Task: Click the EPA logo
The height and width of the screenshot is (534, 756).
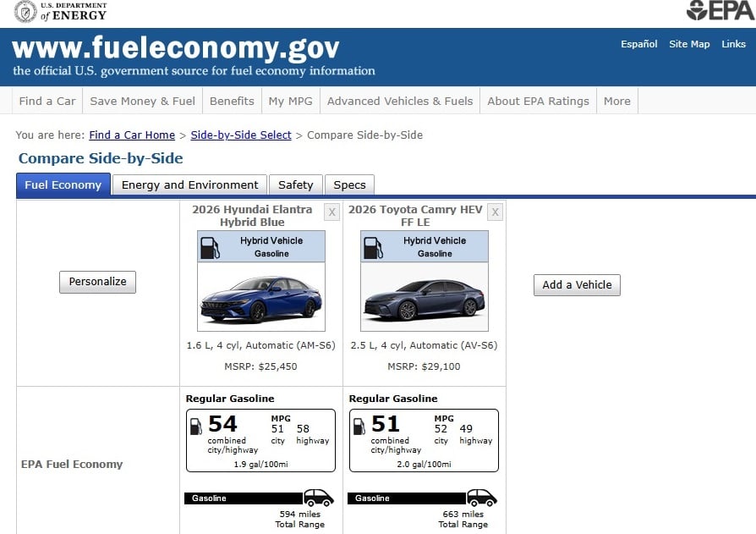Action: (x=720, y=11)
